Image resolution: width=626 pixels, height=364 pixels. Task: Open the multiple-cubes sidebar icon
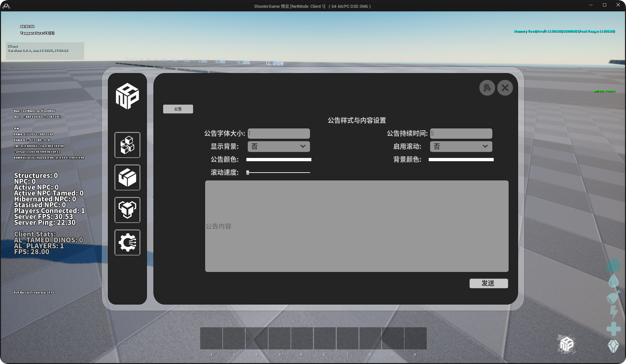(x=127, y=145)
